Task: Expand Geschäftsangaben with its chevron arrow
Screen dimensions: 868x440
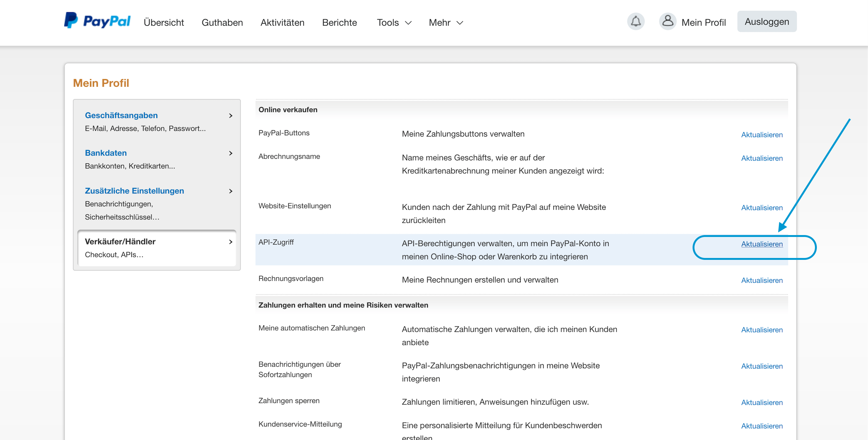Action: 231,115
